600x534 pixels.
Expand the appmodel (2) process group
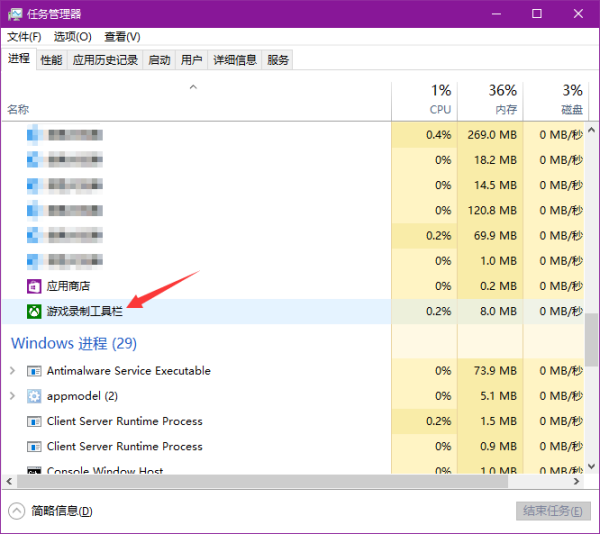12,396
